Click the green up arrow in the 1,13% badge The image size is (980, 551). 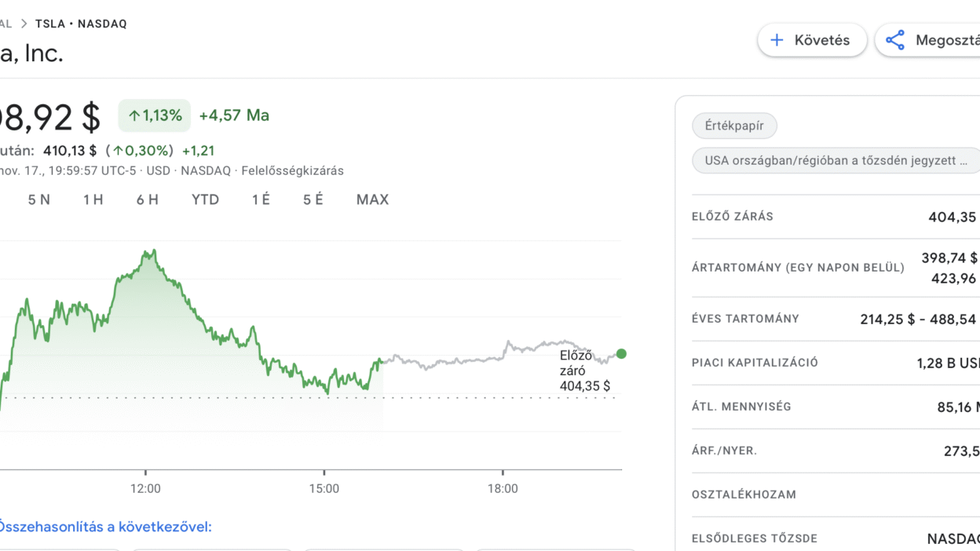pos(133,116)
